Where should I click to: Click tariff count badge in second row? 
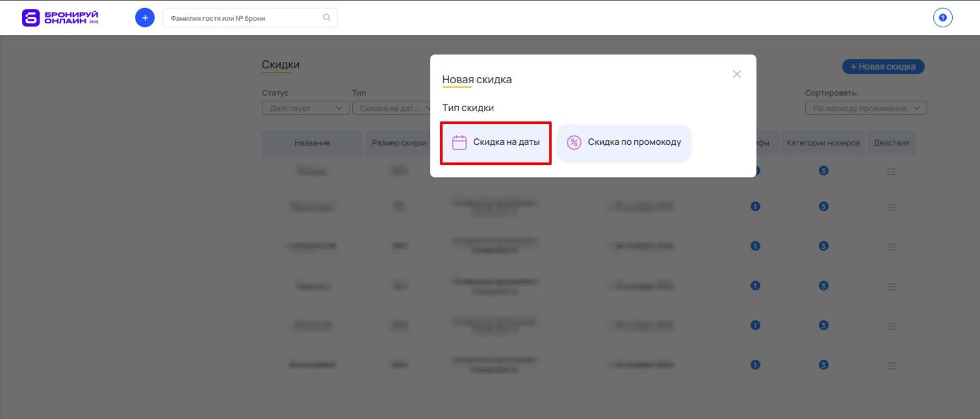tap(755, 206)
